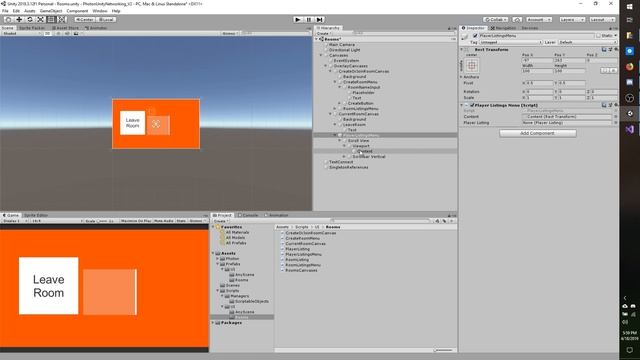
Task: Open Rect Transform help reference icon
Action: tap(604, 49)
